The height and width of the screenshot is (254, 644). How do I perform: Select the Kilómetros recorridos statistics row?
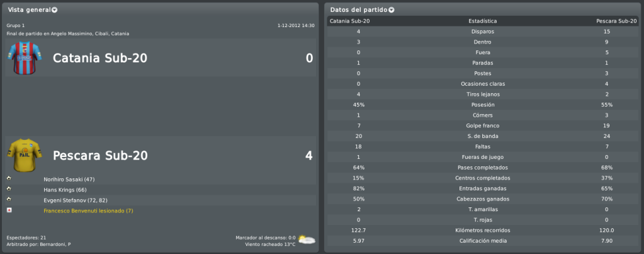[x=483, y=231]
